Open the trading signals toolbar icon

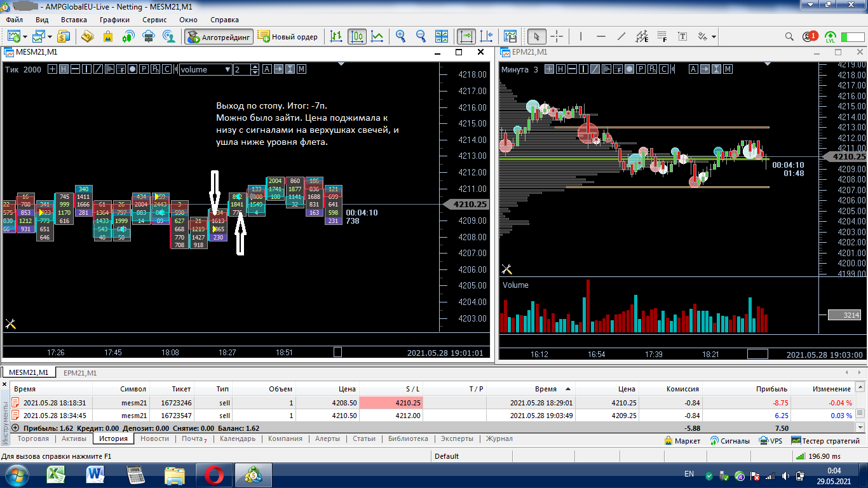(128, 36)
